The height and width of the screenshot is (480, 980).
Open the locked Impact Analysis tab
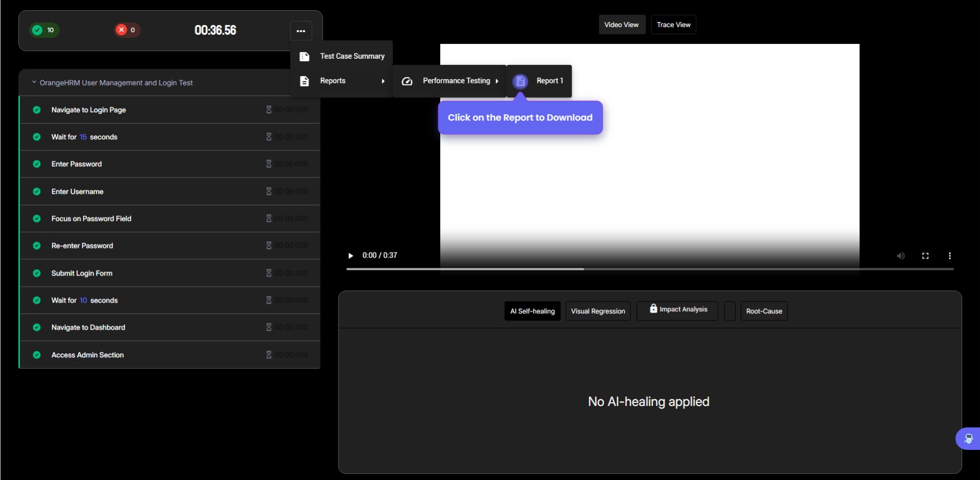[678, 310]
